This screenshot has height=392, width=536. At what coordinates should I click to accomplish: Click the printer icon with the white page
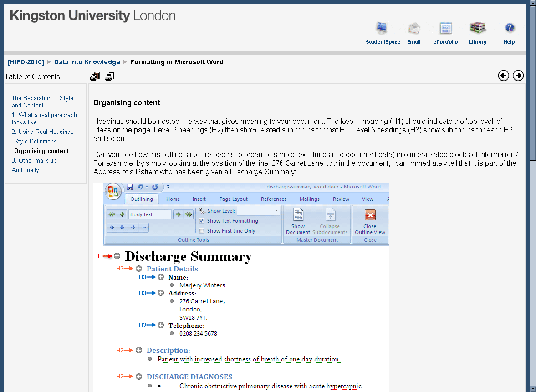point(109,76)
